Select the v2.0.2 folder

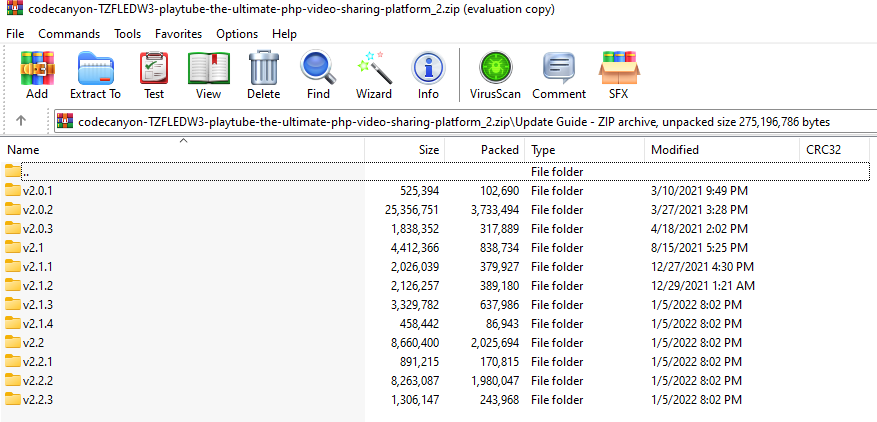tap(37, 209)
